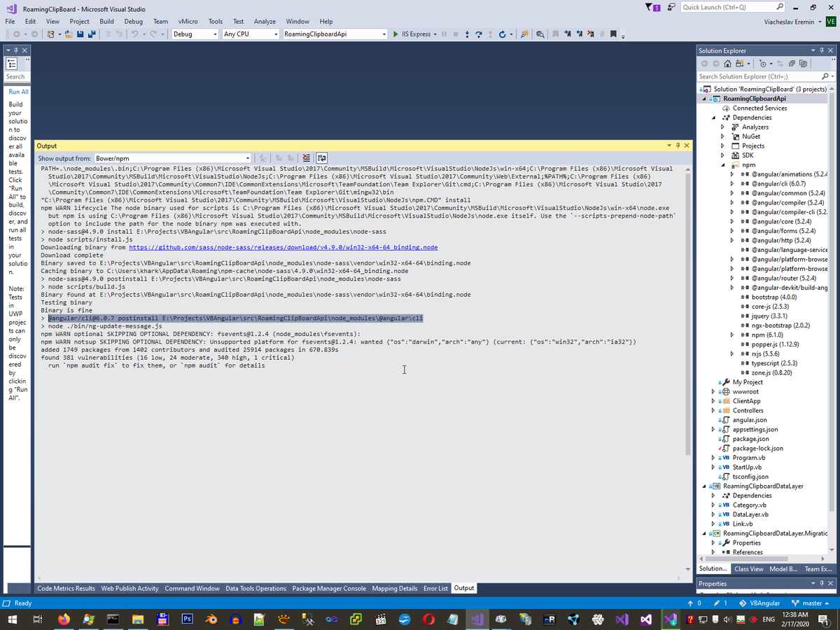
Task: Switch to Package Manager Console tab
Action: 329,589
